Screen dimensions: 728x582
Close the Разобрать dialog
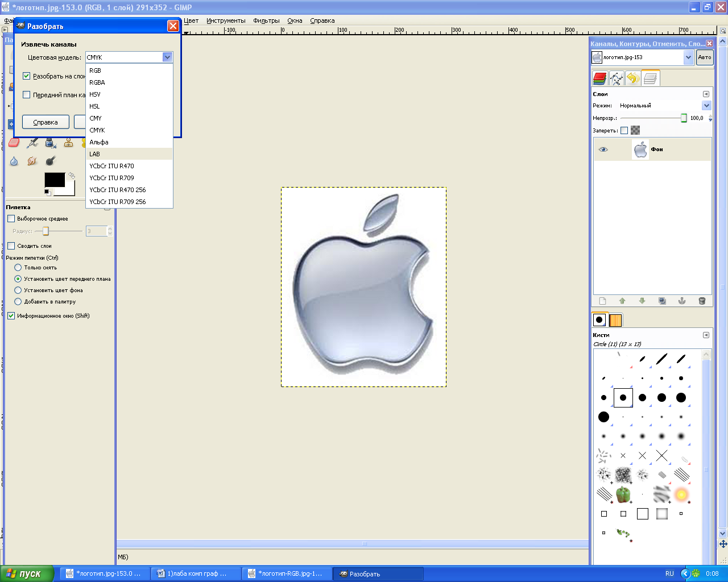coord(173,26)
